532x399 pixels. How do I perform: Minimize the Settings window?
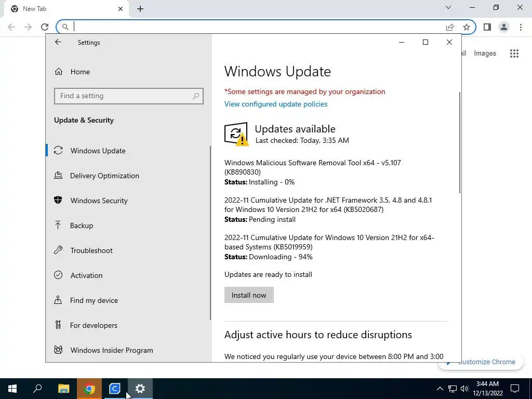(402, 42)
